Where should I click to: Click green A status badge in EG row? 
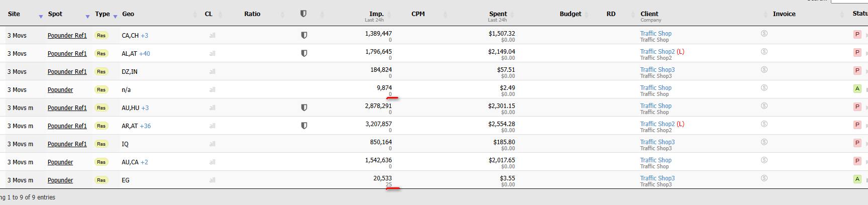(x=857, y=179)
